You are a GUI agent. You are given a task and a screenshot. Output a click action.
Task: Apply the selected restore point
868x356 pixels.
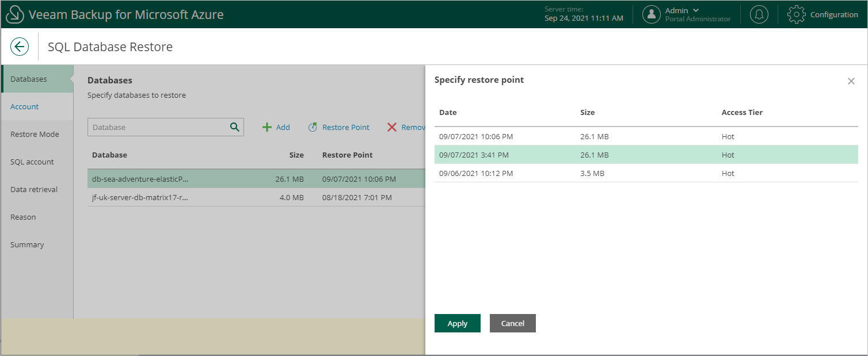[458, 323]
